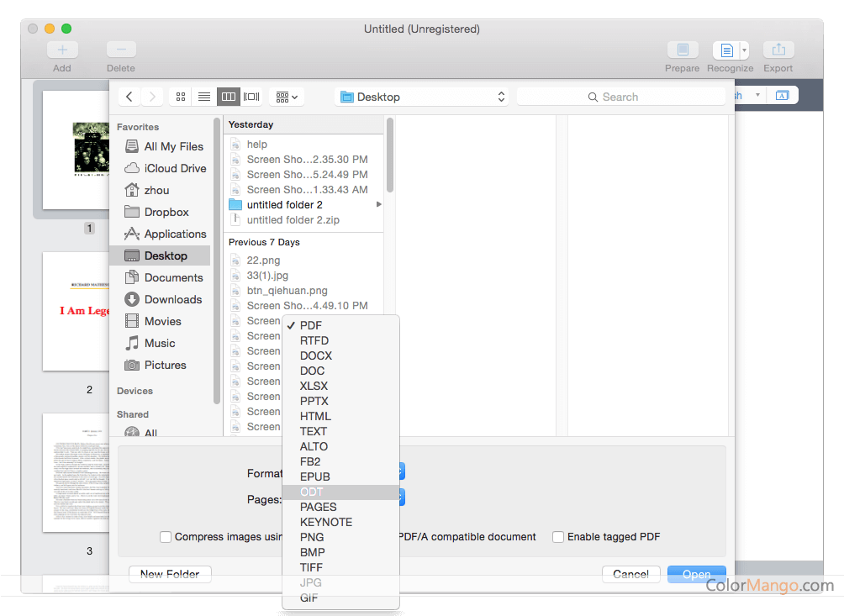
Task: Click the Search field
Action: (620, 97)
